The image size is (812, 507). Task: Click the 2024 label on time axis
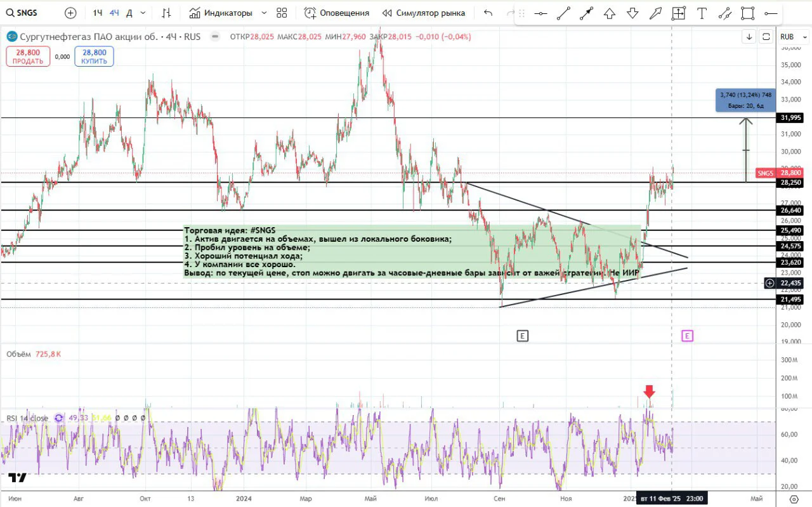244,499
